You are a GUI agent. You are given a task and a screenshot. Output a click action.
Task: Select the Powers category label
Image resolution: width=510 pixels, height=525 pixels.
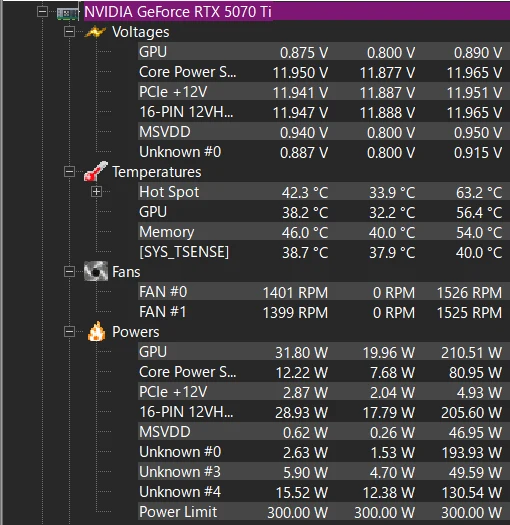[136, 332]
